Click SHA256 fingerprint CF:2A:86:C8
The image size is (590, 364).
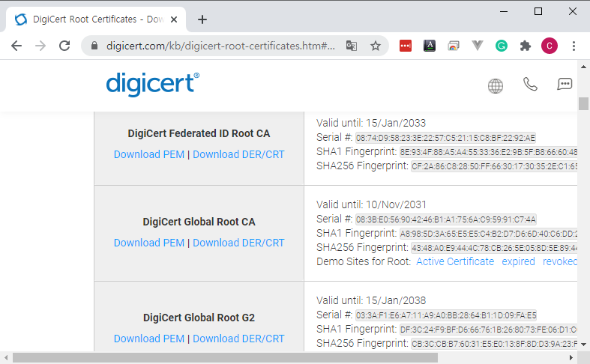pyautogui.click(x=494, y=166)
